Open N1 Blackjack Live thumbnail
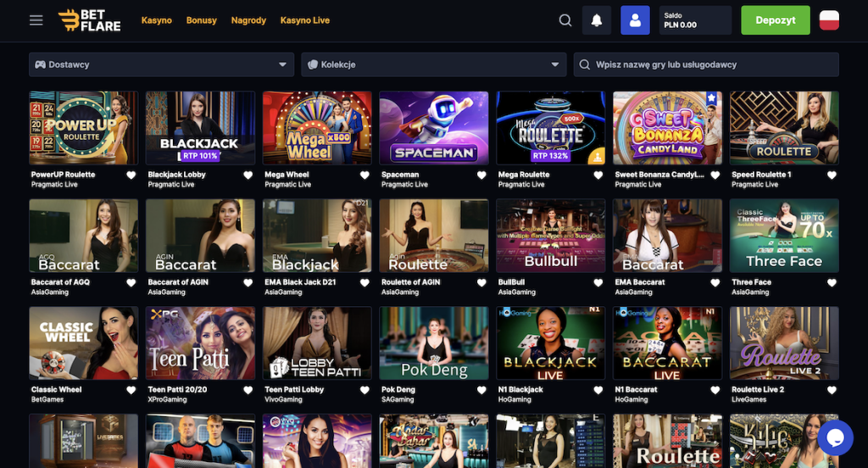This screenshot has width=868, height=468. (551, 343)
